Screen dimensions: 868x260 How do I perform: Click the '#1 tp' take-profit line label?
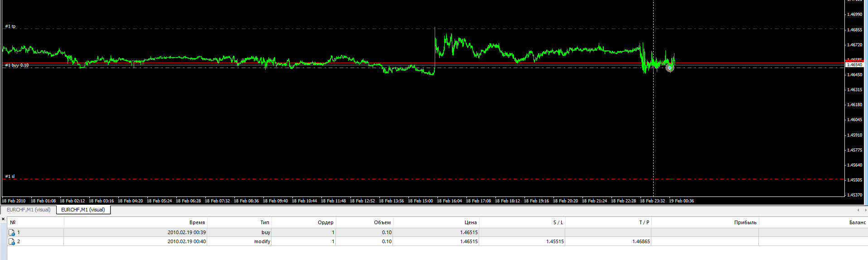10,26
